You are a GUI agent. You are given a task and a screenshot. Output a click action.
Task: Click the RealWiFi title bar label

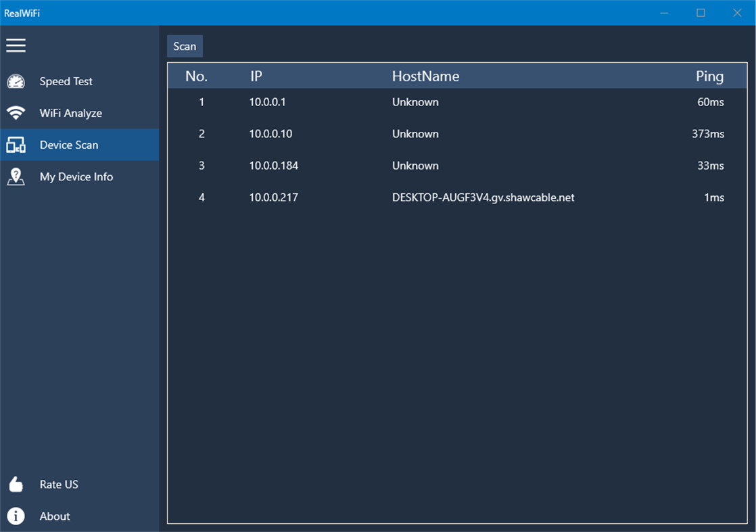(21, 12)
